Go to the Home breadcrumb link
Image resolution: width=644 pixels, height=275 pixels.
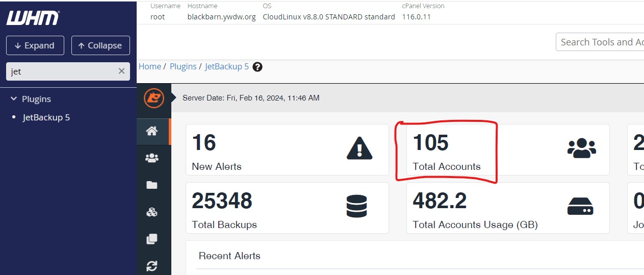coord(150,66)
